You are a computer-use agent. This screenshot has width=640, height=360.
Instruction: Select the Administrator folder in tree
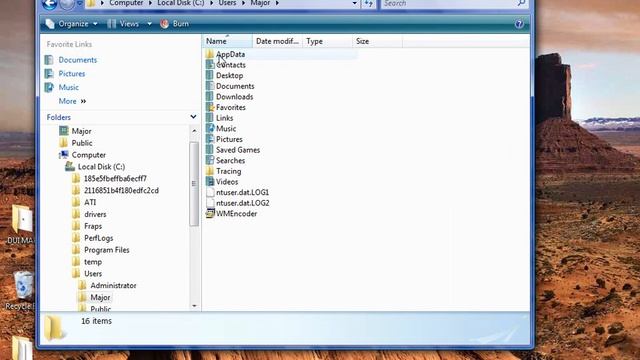[113, 285]
